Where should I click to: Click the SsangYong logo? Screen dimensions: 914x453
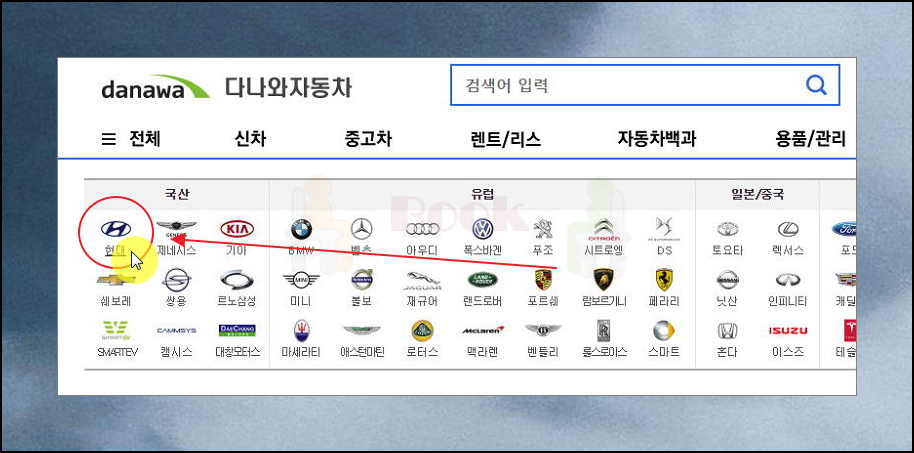pyautogui.click(x=176, y=280)
